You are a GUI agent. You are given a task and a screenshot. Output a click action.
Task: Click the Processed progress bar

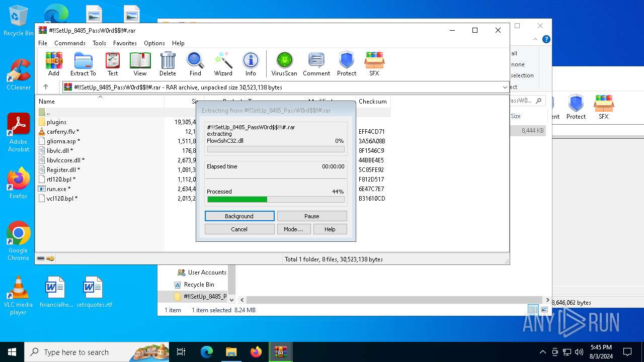[x=276, y=200]
